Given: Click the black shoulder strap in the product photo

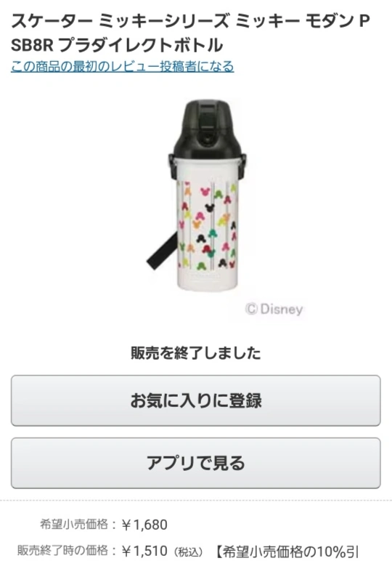Looking at the screenshot, I should pos(161,251).
